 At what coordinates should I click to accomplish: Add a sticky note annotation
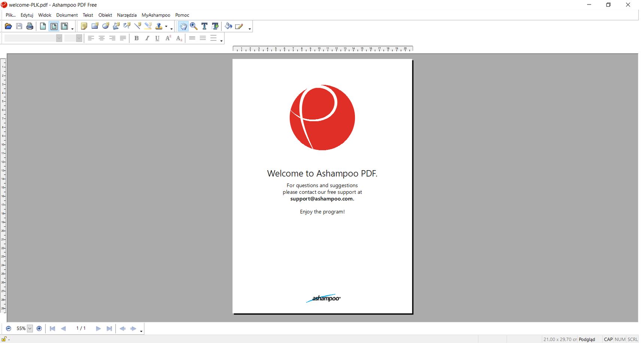click(84, 26)
